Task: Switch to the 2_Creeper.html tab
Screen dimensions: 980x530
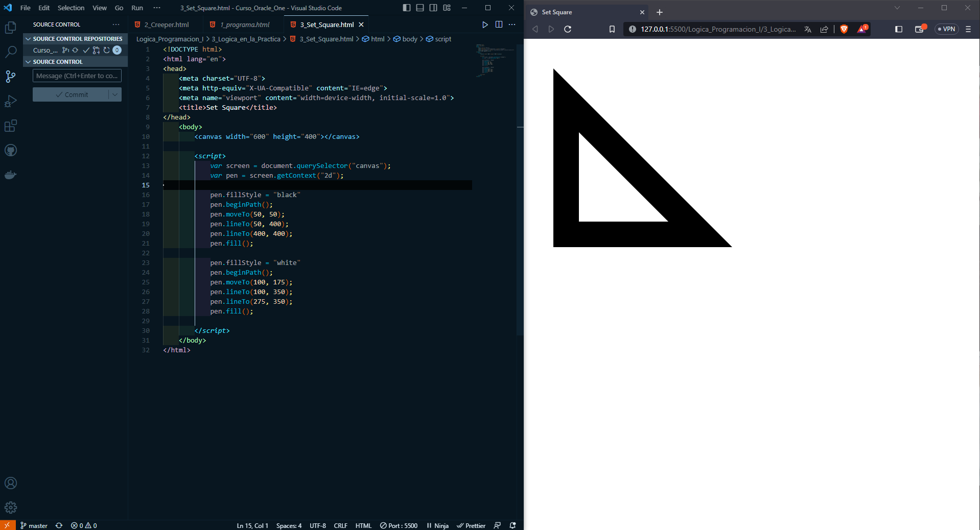Action: coord(166,25)
